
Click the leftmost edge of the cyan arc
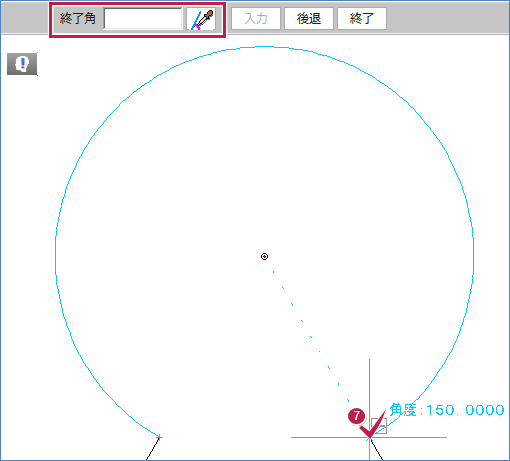pos(55,256)
